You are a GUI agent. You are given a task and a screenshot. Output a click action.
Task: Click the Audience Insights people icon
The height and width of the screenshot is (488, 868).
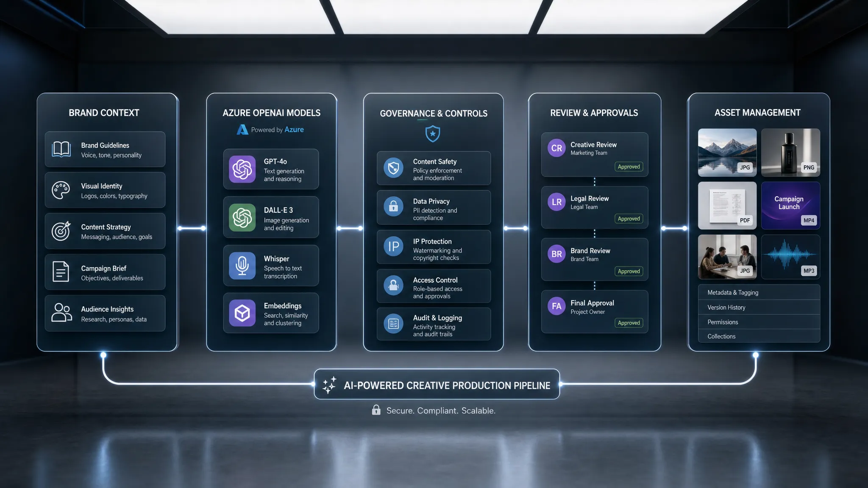(61, 313)
